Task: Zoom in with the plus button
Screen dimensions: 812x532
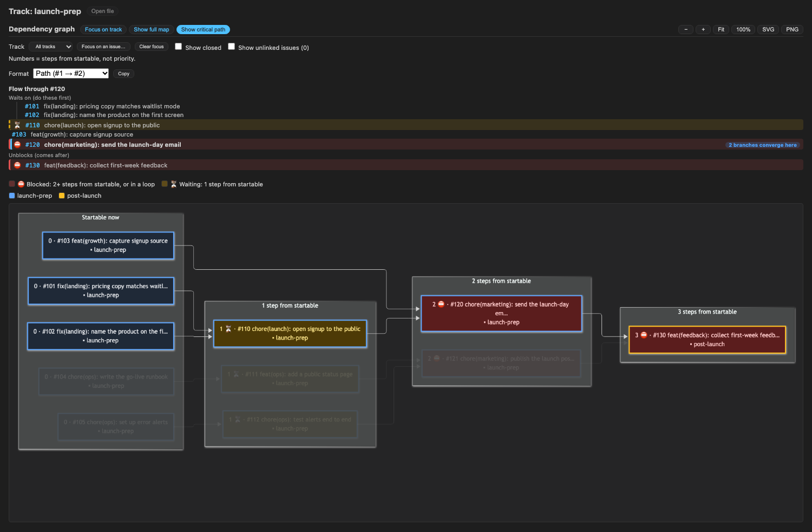Action: tap(703, 29)
